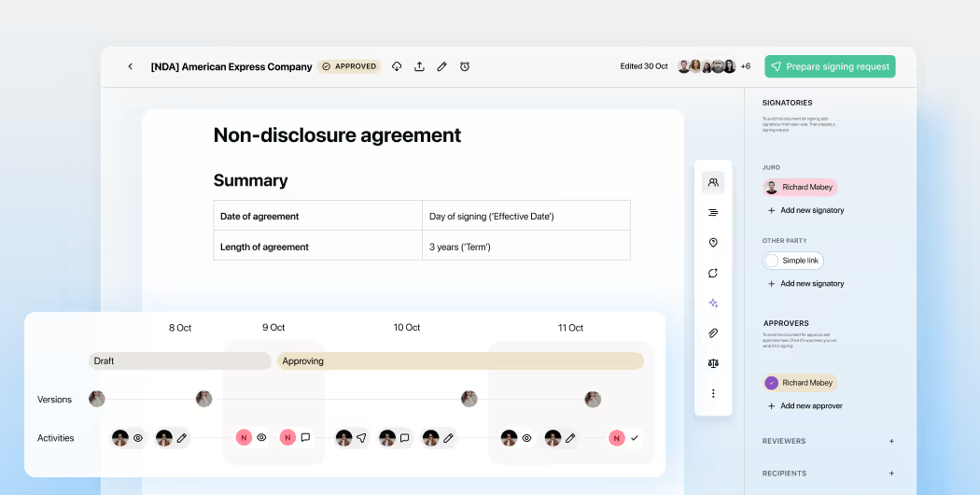Click the +6 collaborators count
Screen dimensions: 980x495
746,66
